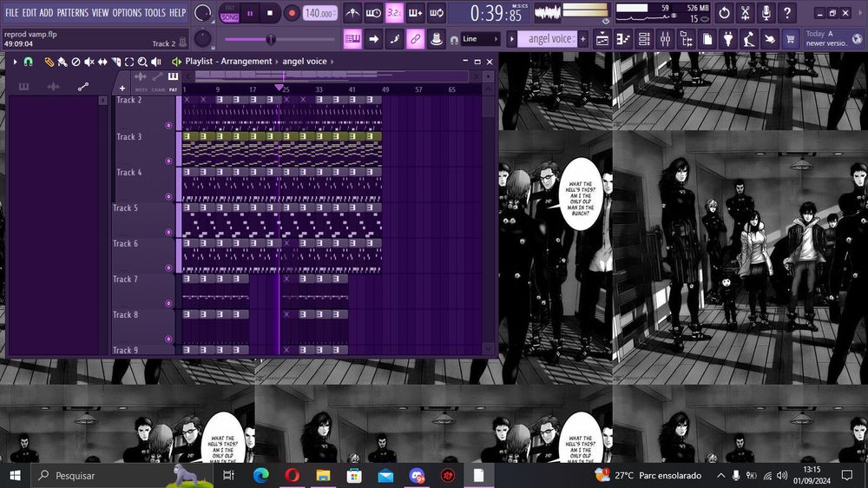
Task: Open the PATTERNS menu
Action: pos(73,13)
